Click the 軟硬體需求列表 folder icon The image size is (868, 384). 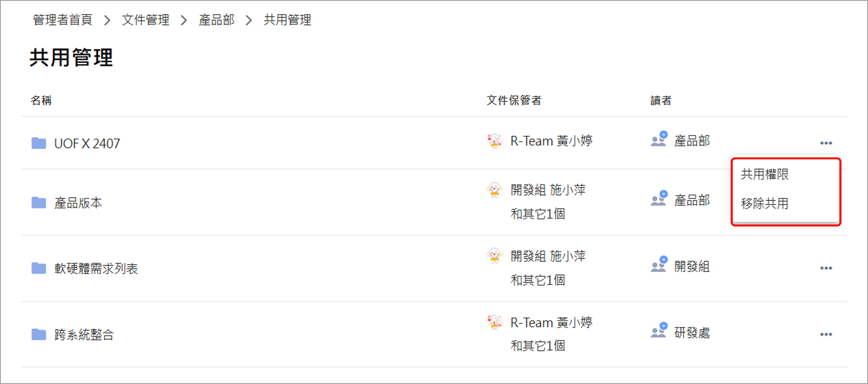click(39, 268)
